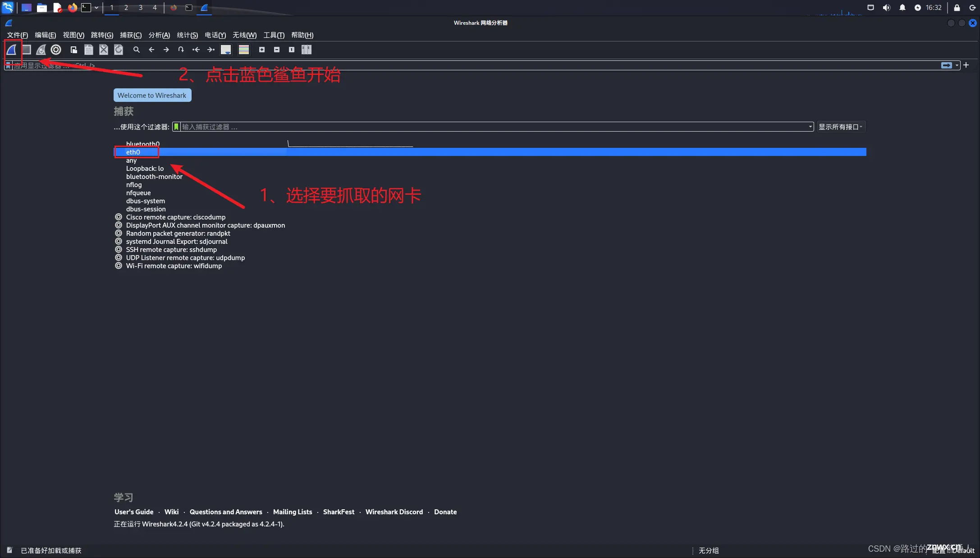Open User's Guide link
Image resolution: width=980 pixels, height=558 pixels.
point(133,511)
